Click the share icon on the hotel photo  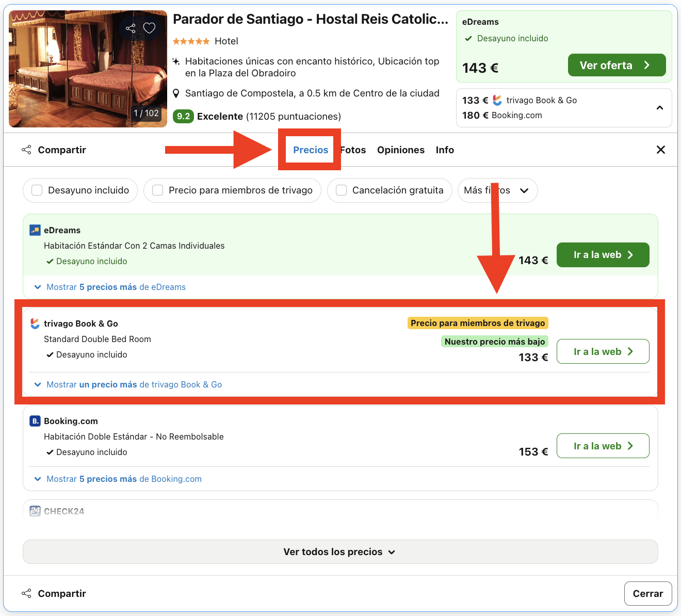[x=130, y=28]
